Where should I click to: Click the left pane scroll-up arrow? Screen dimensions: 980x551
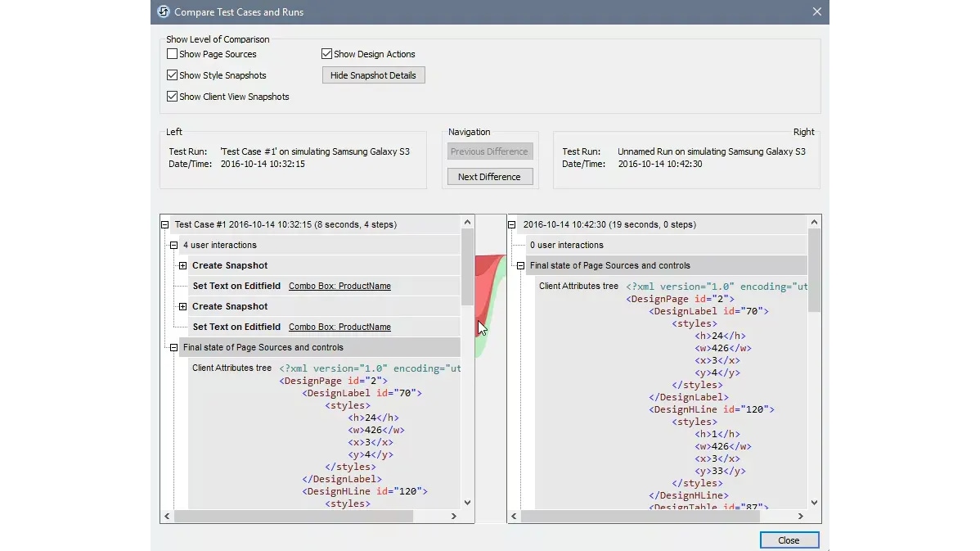pos(468,222)
